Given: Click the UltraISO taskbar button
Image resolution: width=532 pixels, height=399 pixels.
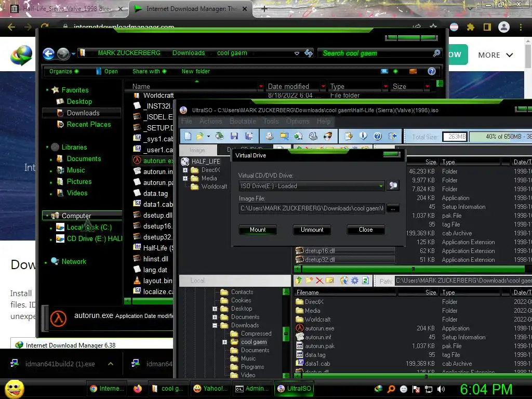Looking at the screenshot, I should pos(294,389).
